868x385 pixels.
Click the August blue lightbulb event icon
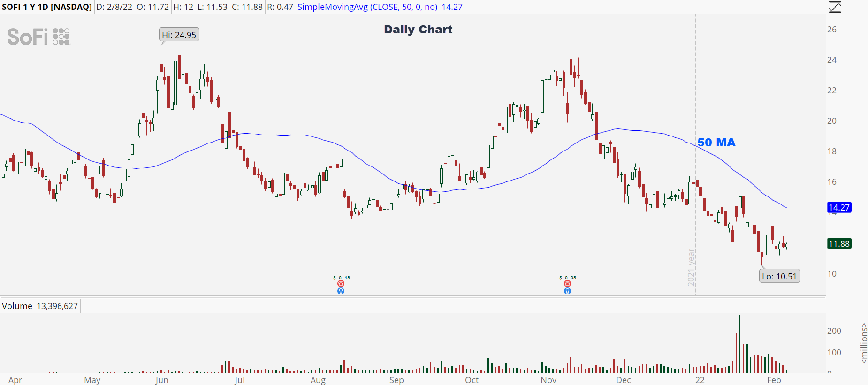tap(341, 291)
